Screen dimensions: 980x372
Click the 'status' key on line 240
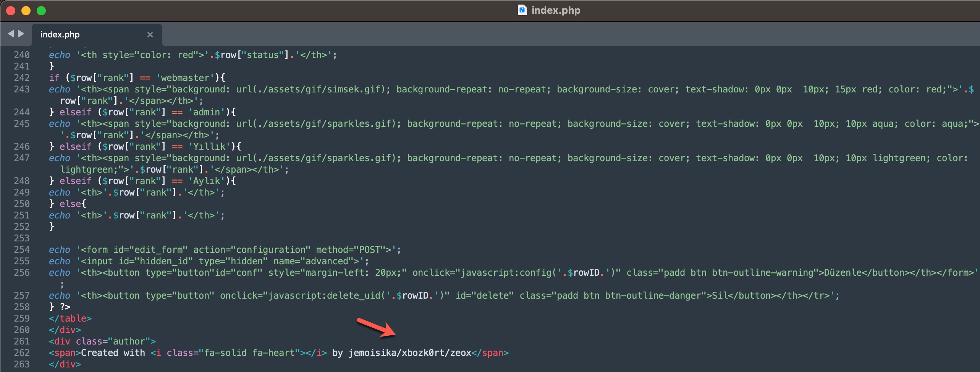[263, 55]
